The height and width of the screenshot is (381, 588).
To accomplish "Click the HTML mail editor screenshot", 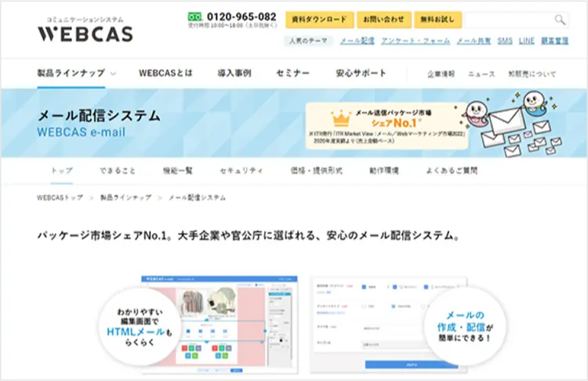I will coord(220,325).
